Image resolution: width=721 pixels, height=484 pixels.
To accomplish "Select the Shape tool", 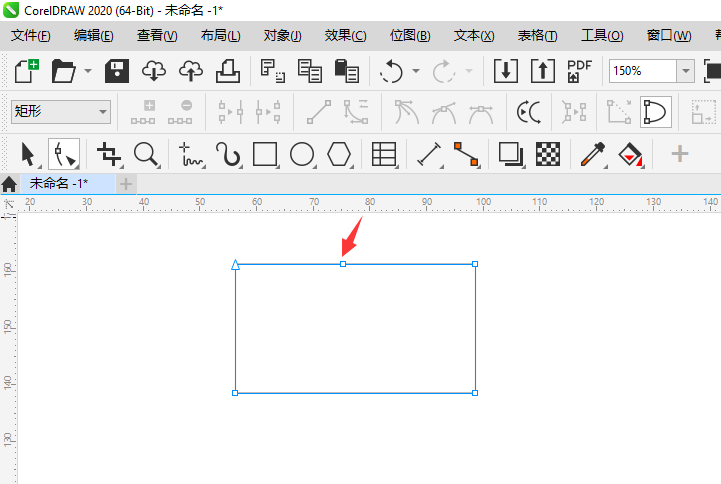I will coord(64,154).
